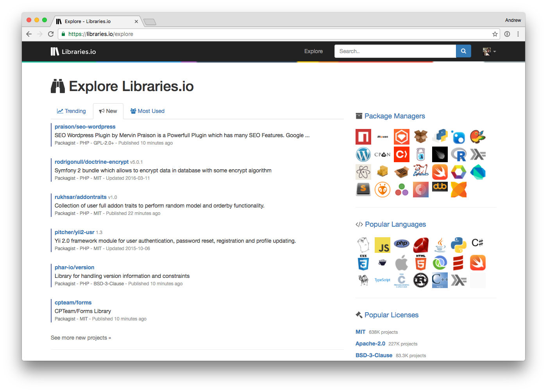Select the JavaScript JS language icon
The width and height of the screenshot is (547, 392).
(383, 245)
